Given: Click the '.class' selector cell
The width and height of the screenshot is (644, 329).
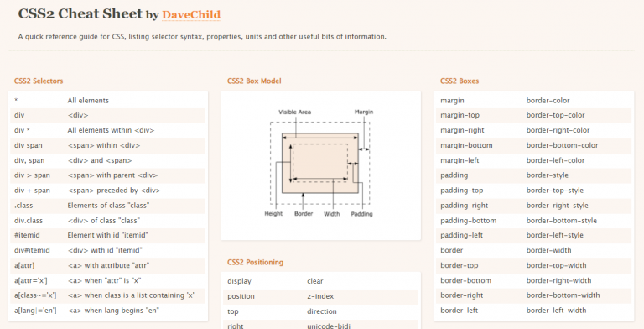Looking at the screenshot, I should click(23, 206).
